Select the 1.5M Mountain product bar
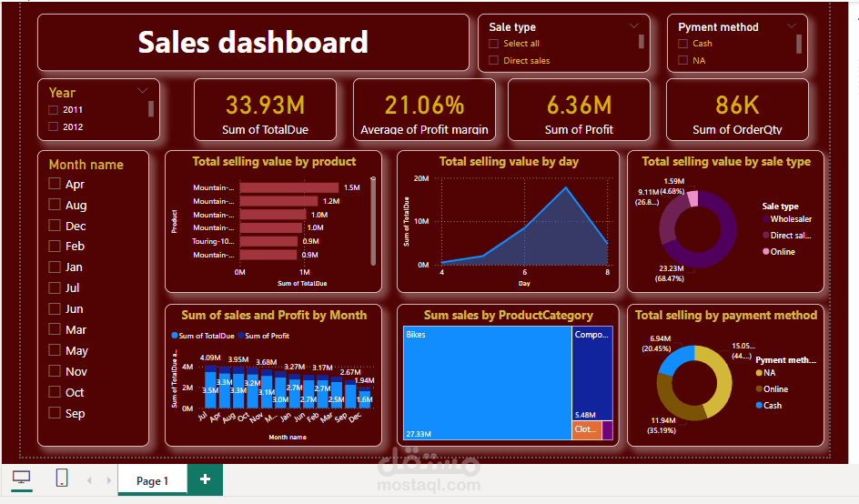 [x=289, y=187]
